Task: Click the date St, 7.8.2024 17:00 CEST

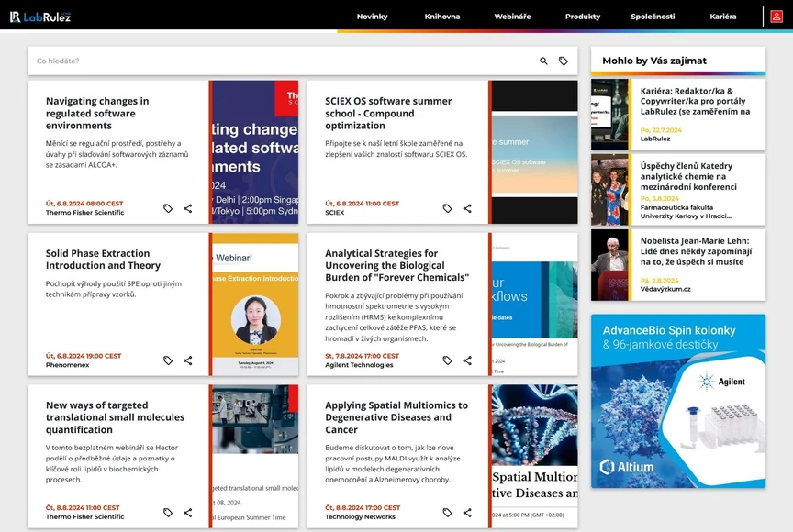Action: pos(363,356)
